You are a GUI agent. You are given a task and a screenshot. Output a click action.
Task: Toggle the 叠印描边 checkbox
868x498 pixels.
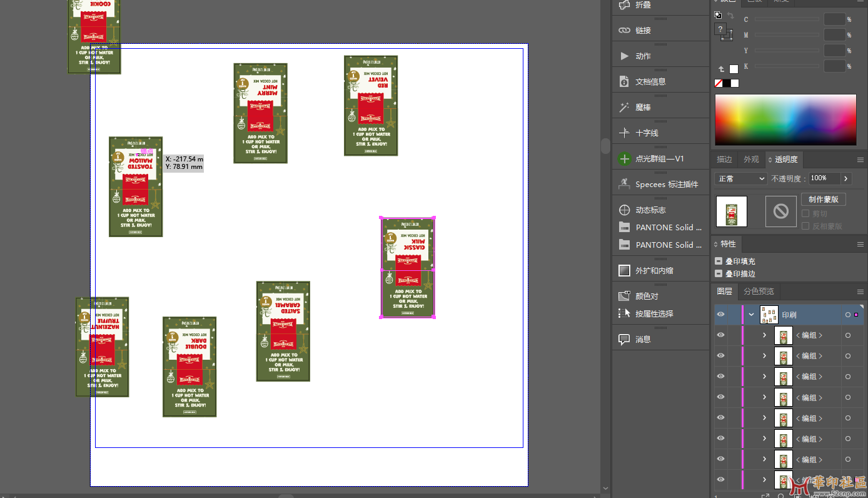click(719, 274)
